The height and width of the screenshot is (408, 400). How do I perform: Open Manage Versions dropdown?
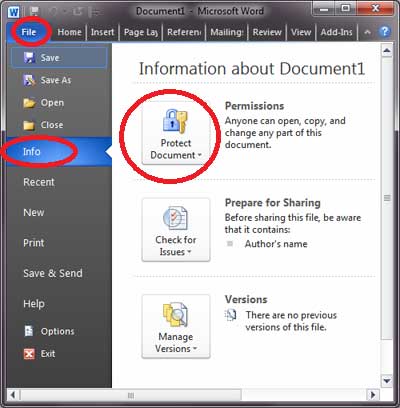pos(176,327)
